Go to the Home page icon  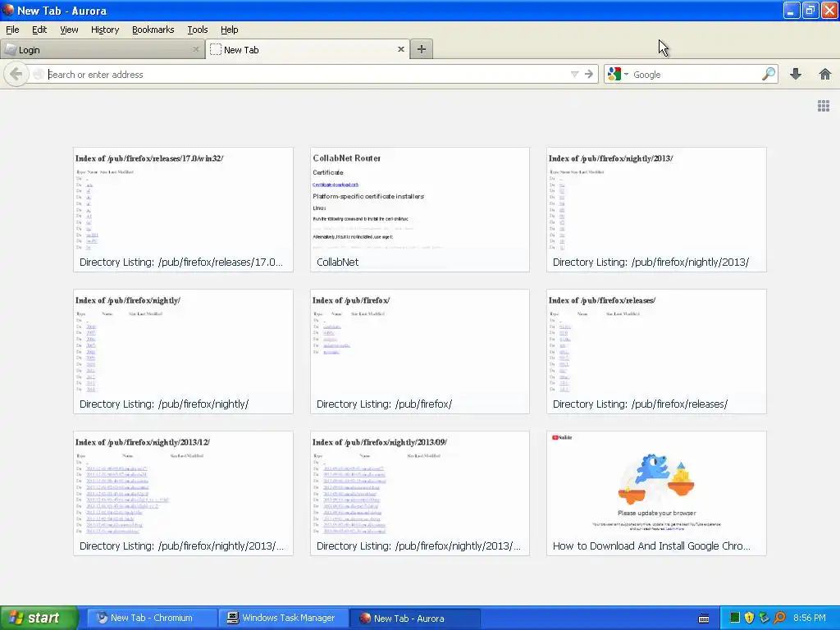[x=825, y=74]
